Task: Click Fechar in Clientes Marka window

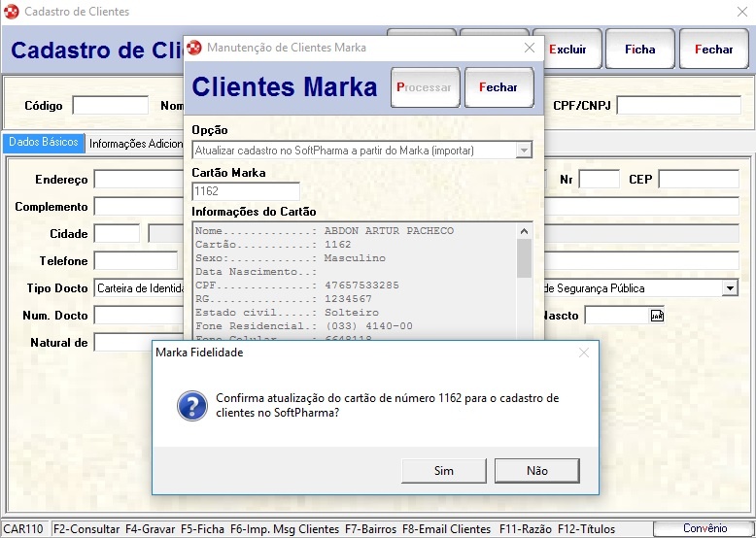Action: coord(498,87)
